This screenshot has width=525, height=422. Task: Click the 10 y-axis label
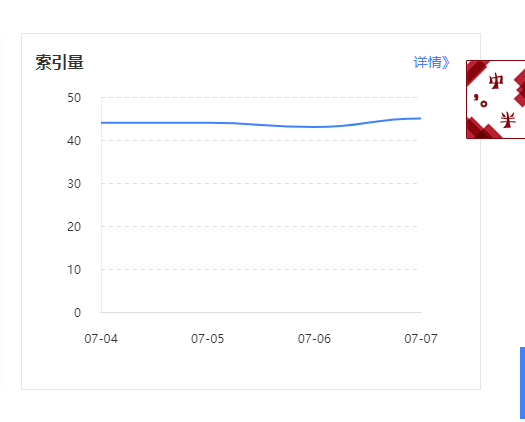point(74,270)
